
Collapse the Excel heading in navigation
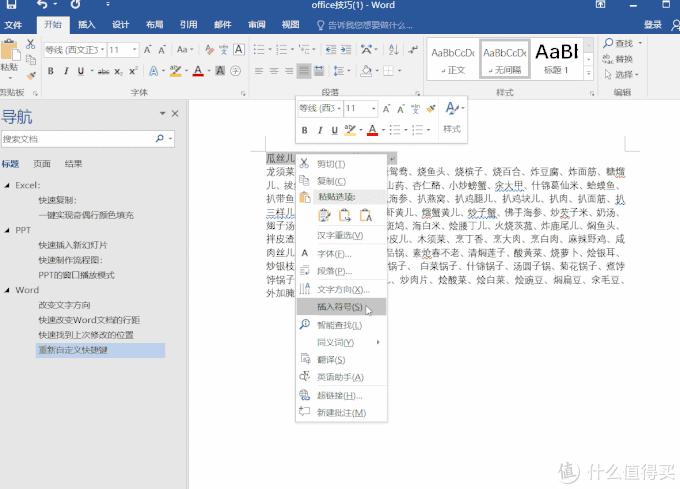coord(7,185)
